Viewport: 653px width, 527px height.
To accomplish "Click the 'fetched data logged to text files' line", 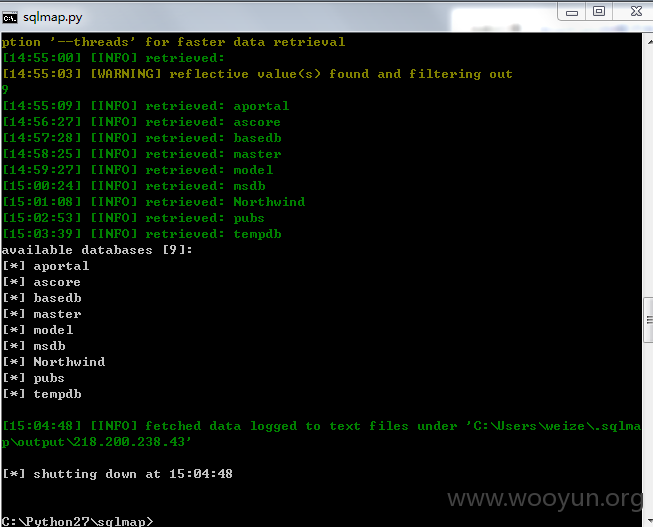I will [321, 426].
